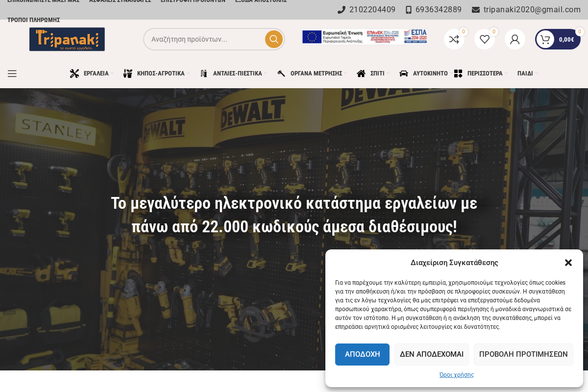Click the ΣΠΙΤΙ house icon
Viewport: 588px width, 392px height.
pyautogui.click(x=361, y=73)
